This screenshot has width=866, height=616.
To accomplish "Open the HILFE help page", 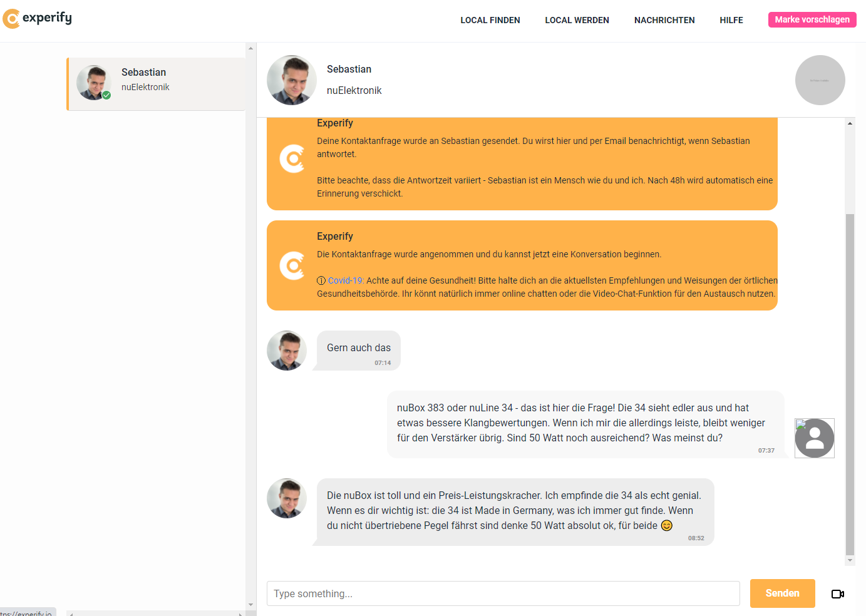I will (731, 20).
